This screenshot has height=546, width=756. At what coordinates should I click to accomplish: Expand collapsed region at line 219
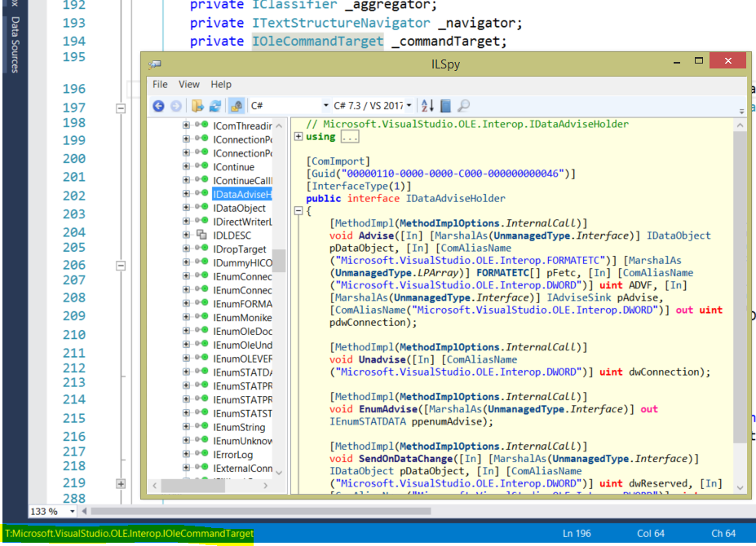pyautogui.click(x=121, y=484)
